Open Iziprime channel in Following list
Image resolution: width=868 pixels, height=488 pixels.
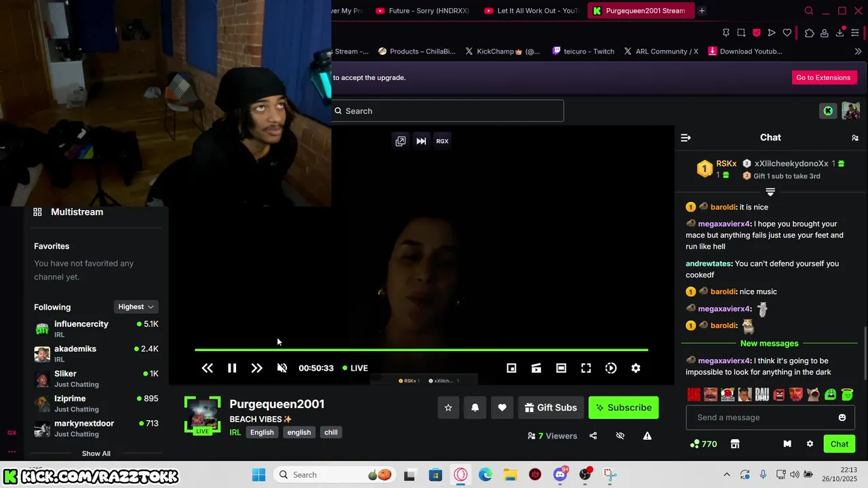coord(96,403)
